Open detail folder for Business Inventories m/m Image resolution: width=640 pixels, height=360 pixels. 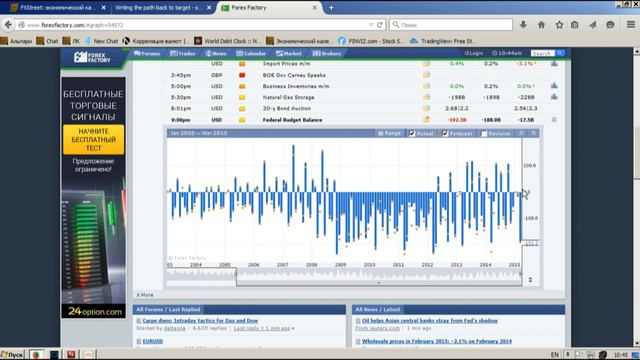point(426,86)
